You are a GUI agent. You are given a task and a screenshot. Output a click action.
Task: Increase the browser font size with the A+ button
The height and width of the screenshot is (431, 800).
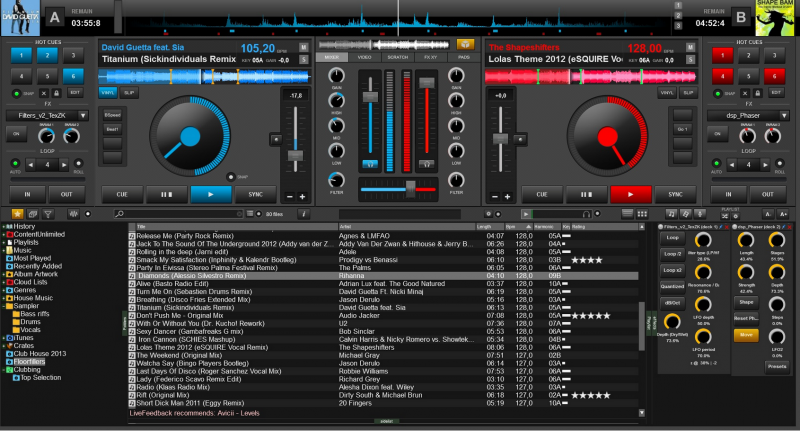click(x=783, y=214)
